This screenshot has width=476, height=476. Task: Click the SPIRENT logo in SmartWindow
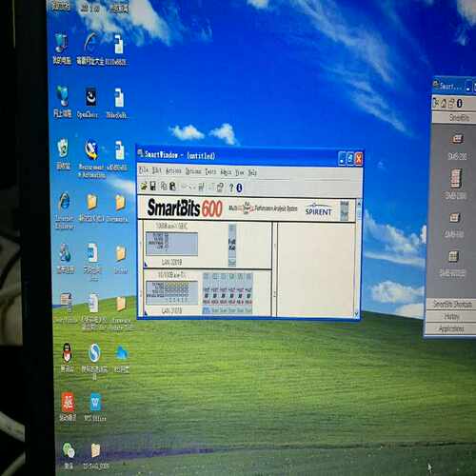[x=318, y=210]
